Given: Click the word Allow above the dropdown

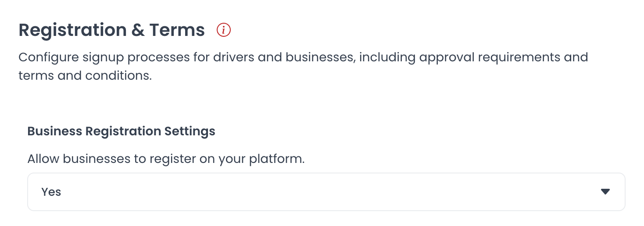Looking at the screenshot, I should click(x=43, y=159).
